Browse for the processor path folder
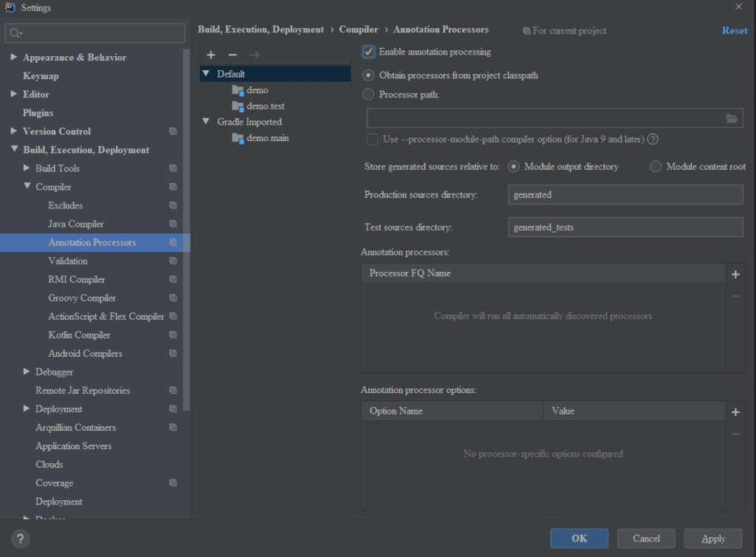 point(732,117)
